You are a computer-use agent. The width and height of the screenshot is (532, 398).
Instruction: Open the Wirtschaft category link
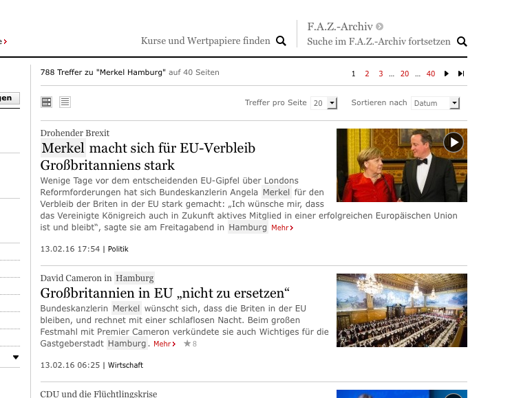pos(125,365)
